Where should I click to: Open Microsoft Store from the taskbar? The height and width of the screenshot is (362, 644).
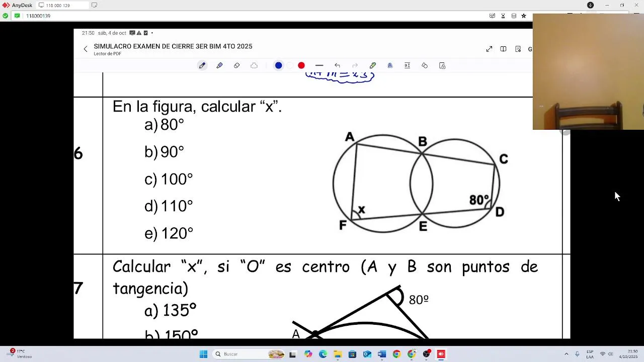coord(352,354)
